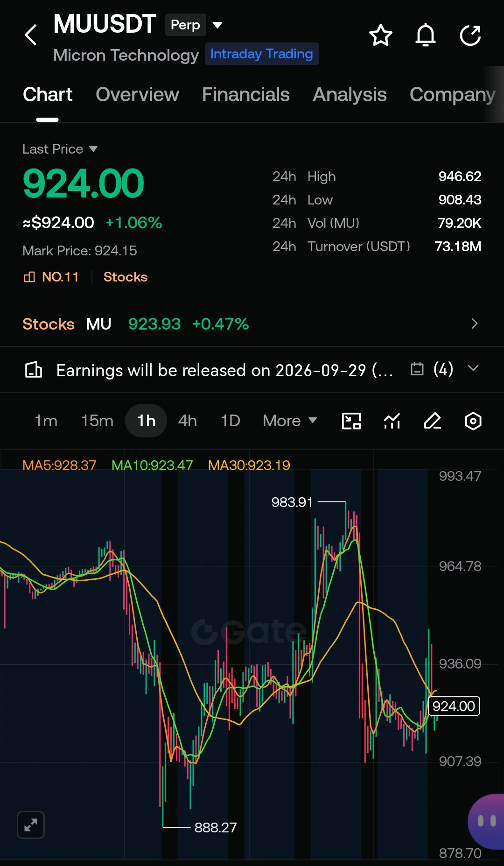Viewport: 504px width, 866px height.
Task: Open price alert bell icon
Action: click(426, 35)
